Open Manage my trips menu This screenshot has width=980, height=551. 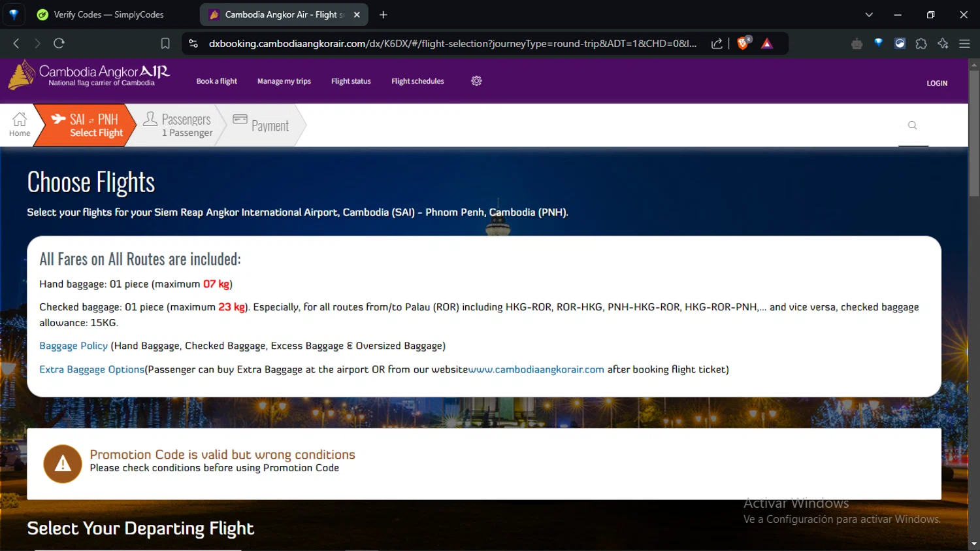click(x=284, y=81)
